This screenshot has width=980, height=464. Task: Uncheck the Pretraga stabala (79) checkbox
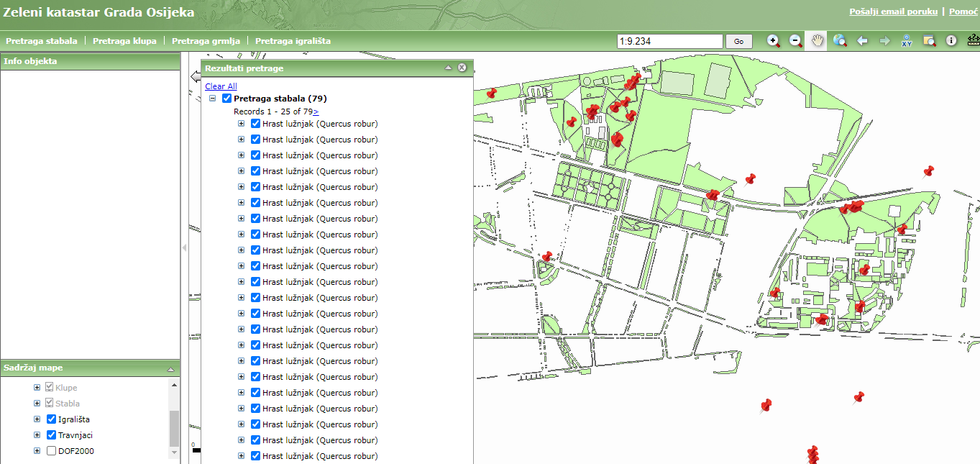[227, 99]
